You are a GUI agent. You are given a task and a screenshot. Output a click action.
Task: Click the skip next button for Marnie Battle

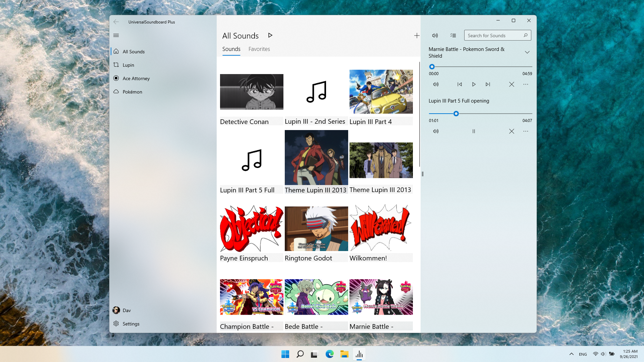tap(488, 84)
